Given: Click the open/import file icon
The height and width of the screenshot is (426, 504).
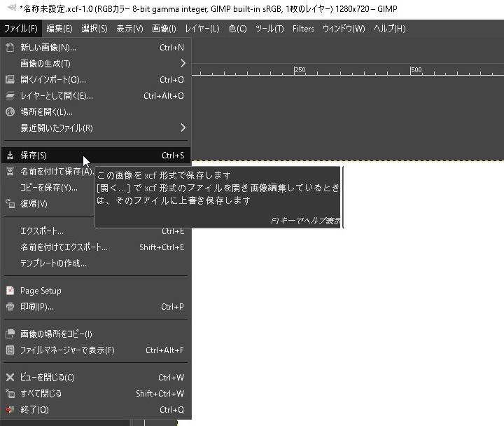Looking at the screenshot, I should pyautogui.click(x=10, y=80).
